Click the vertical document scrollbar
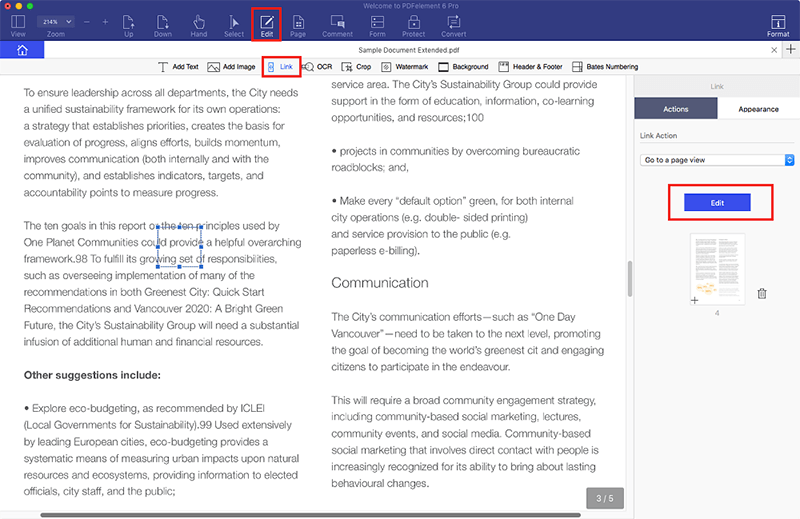 point(630,278)
